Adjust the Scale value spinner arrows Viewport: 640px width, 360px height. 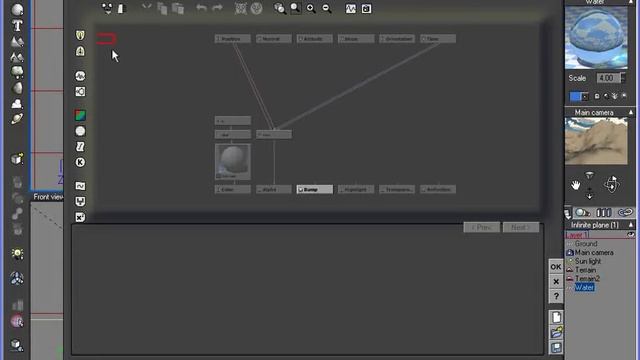pyautogui.click(x=623, y=78)
